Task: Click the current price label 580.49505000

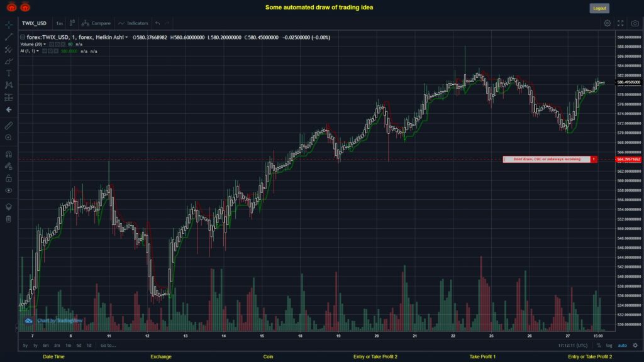Action: point(628,82)
